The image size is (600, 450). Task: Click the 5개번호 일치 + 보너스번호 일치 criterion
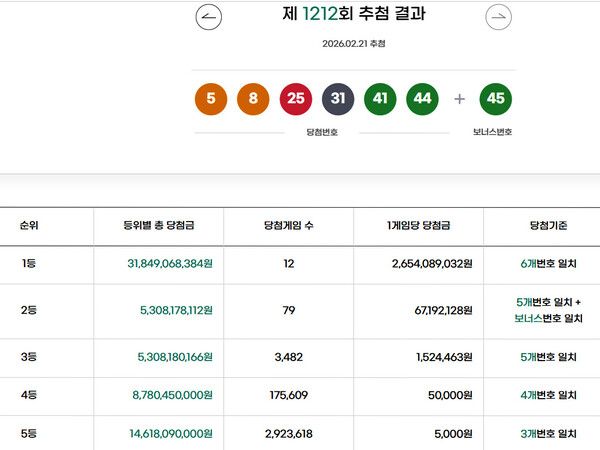pos(548,310)
